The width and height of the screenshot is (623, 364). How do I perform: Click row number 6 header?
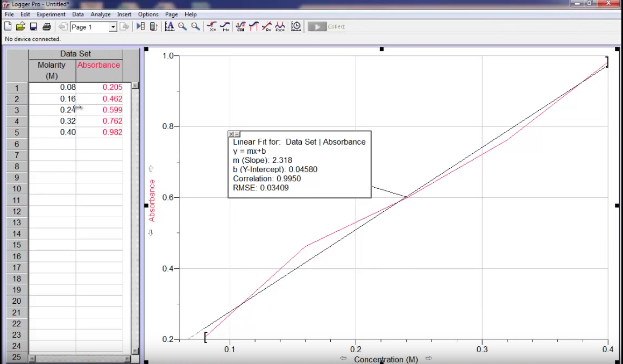tap(17, 144)
